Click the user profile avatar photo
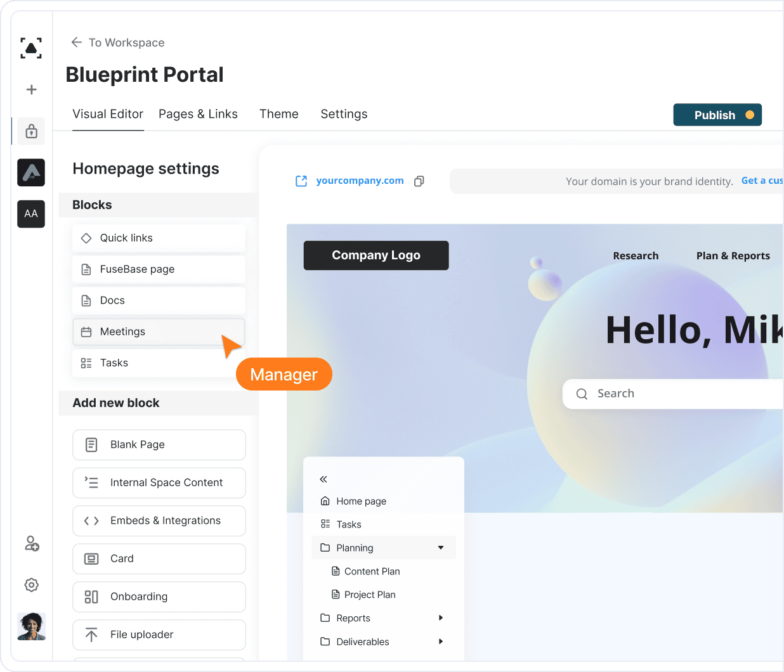The width and height of the screenshot is (784, 672). click(x=31, y=626)
